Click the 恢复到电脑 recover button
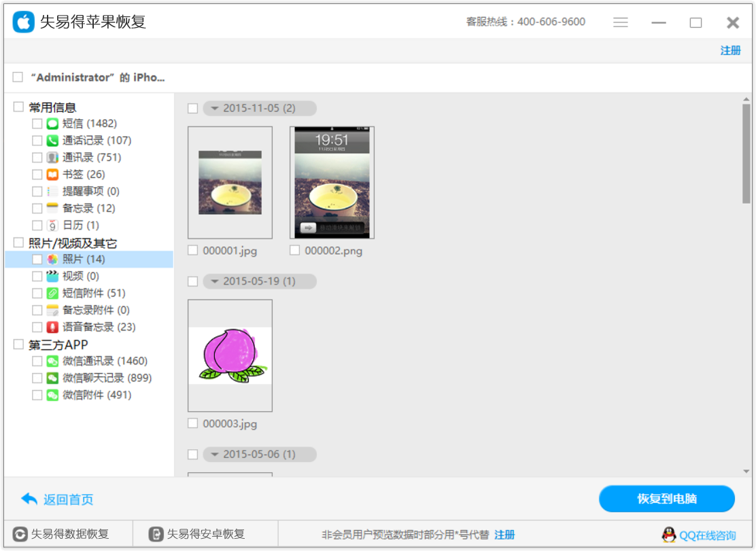Screen dimensions: 756x551 coord(666,499)
